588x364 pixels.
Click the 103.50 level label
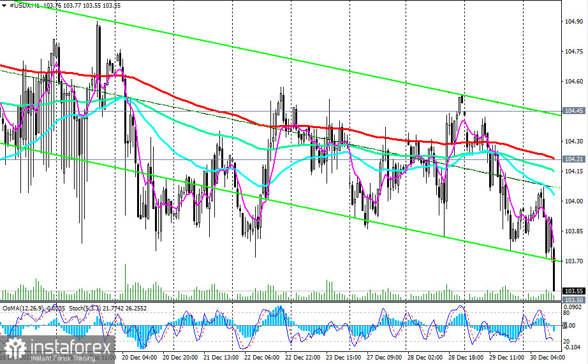[x=574, y=300]
